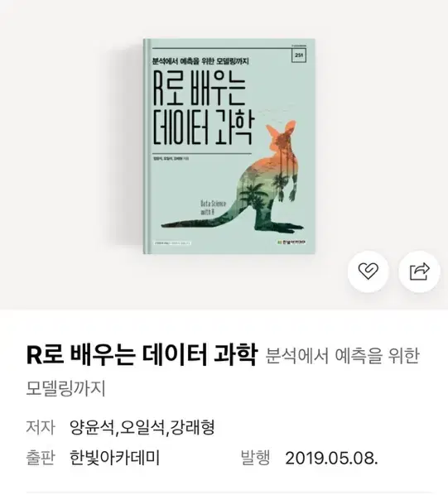This screenshot has width=448, height=495.
Task: Click the gray subtitle 분석에서 예측을 위한
Action: (x=342, y=356)
